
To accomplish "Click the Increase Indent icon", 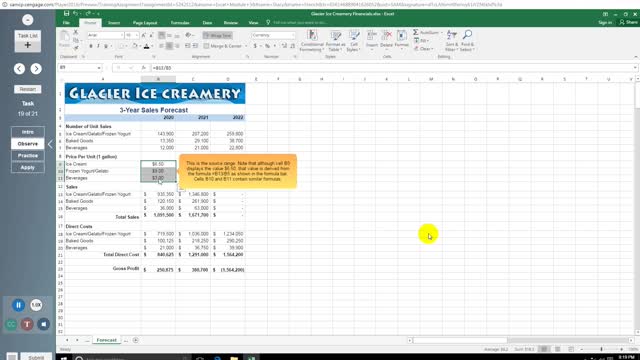I will (196, 46).
